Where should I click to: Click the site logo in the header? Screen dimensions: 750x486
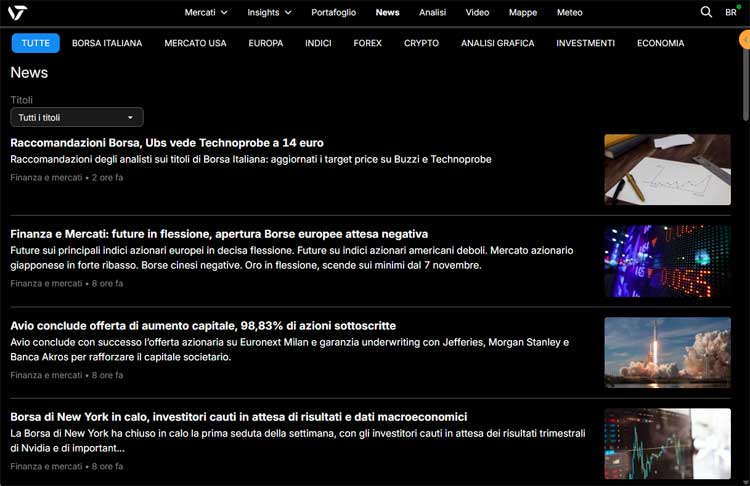pos(17,12)
